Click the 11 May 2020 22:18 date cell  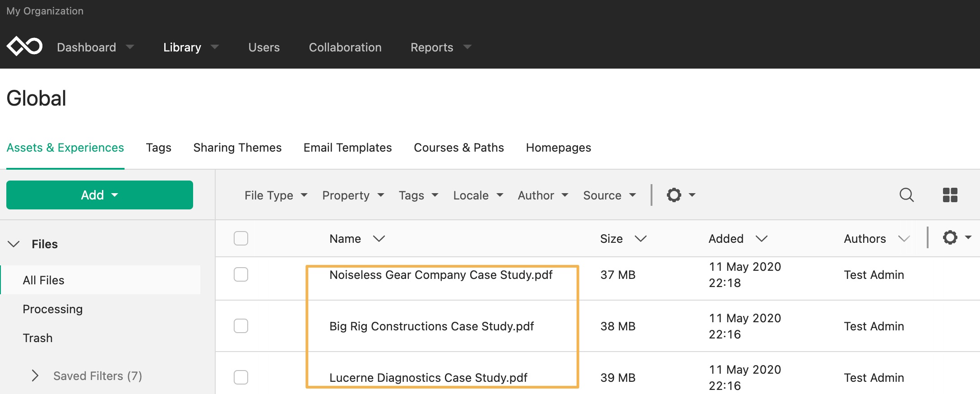[x=744, y=275]
